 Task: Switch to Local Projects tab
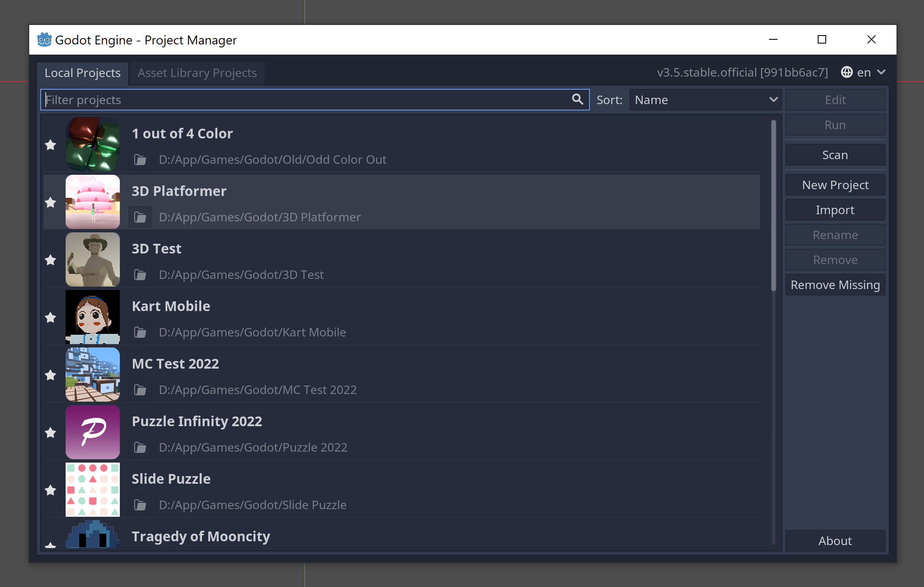coord(83,73)
